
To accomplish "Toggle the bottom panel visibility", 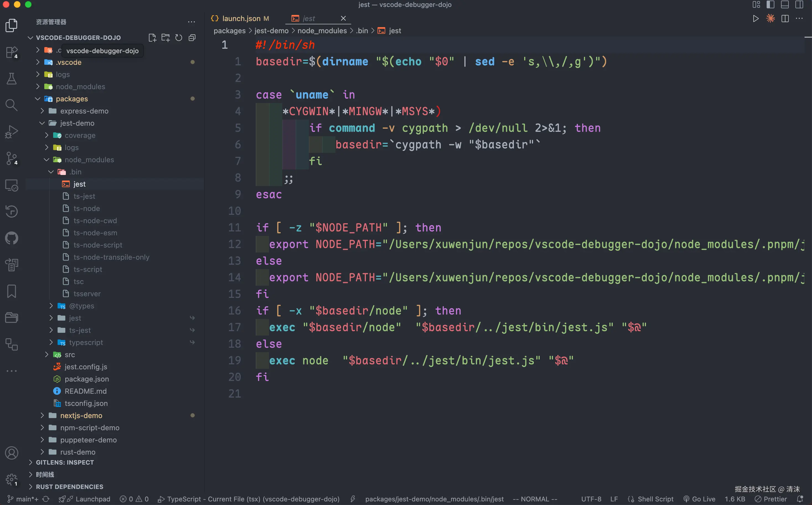I will (x=785, y=5).
